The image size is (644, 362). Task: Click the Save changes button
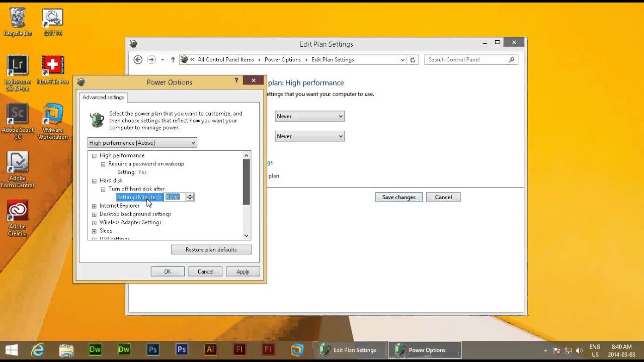click(398, 197)
